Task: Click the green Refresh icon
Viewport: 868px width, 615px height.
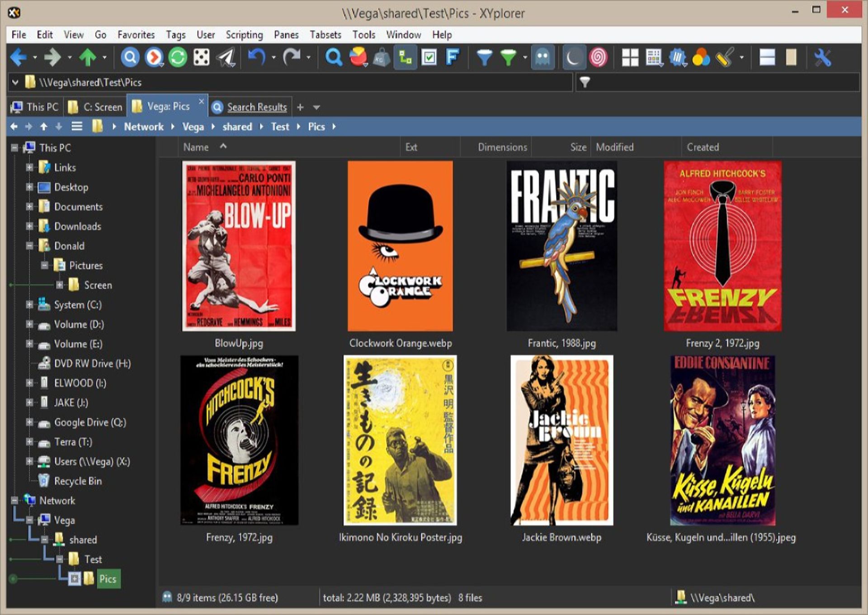Action: click(178, 57)
